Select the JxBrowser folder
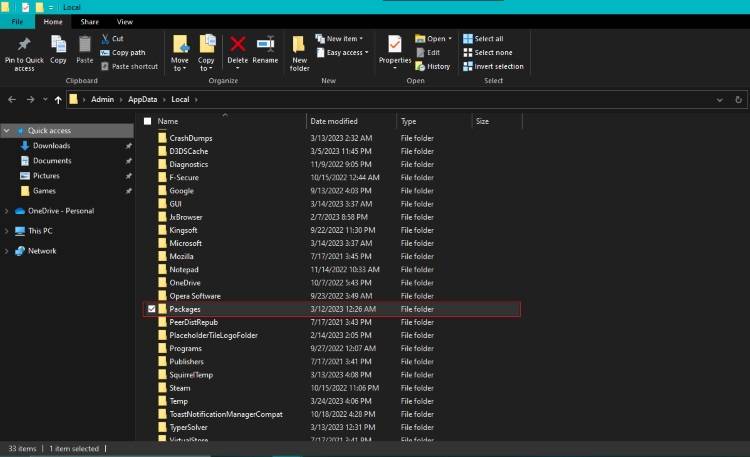 (186, 217)
